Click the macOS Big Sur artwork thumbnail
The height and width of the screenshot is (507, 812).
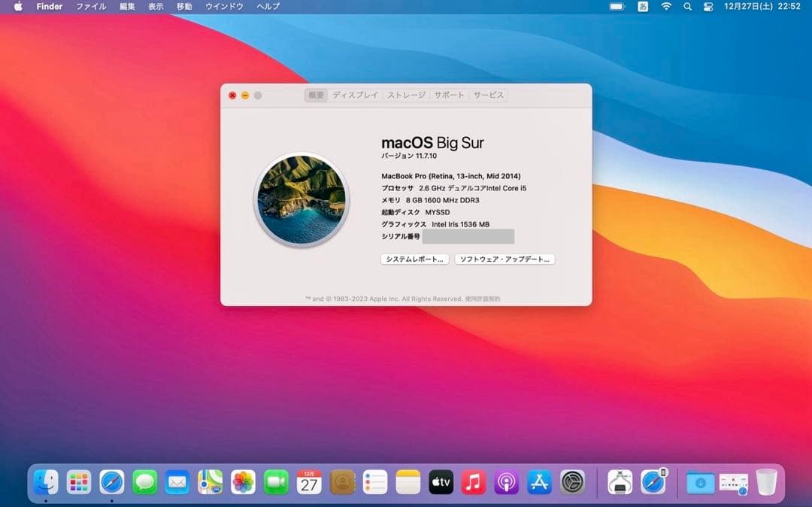click(301, 200)
